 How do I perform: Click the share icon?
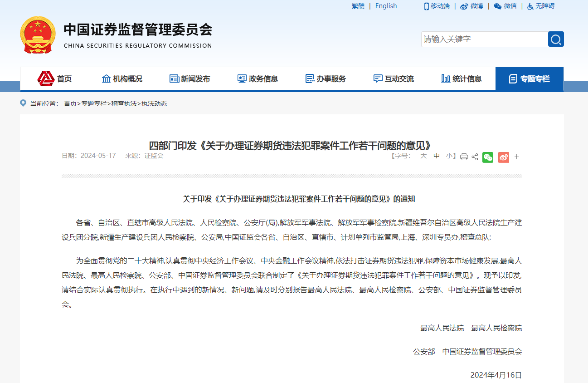475,157
